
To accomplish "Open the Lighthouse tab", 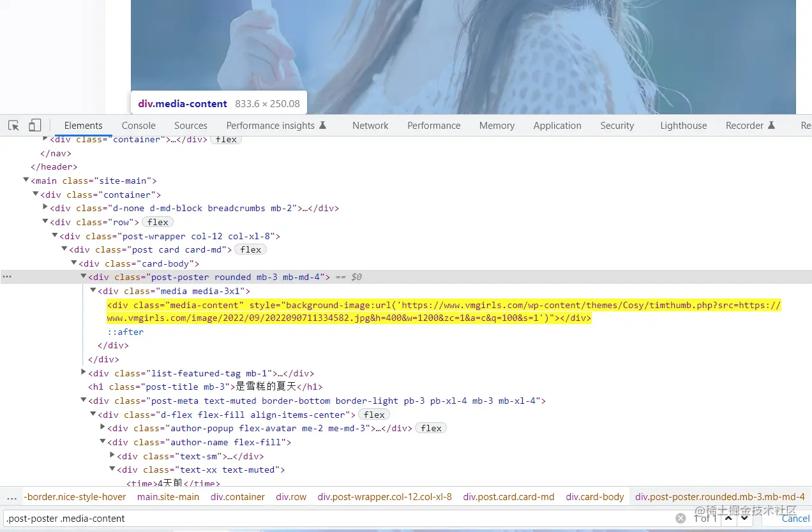I will (684, 126).
